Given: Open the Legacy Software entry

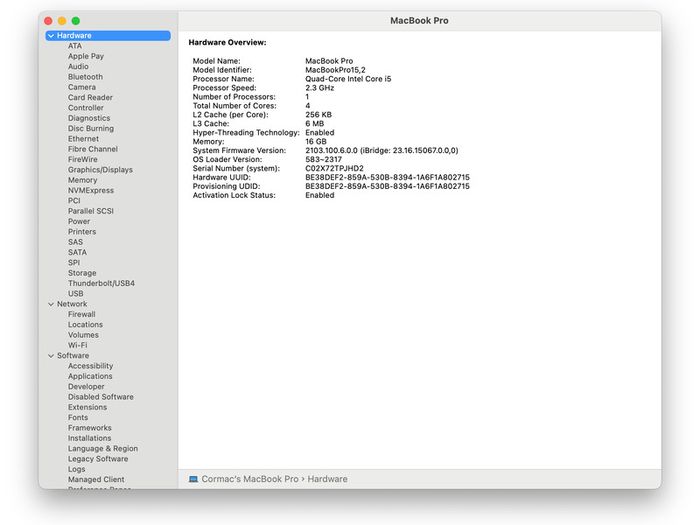Looking at the screenshot, I should tap(98, 459).
